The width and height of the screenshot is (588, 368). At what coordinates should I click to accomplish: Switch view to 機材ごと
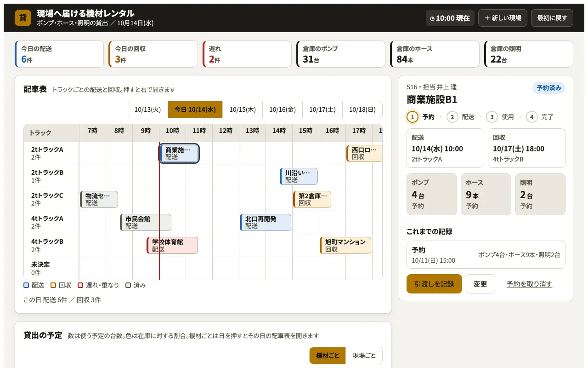pyautogui.click(x=328, y=356)
